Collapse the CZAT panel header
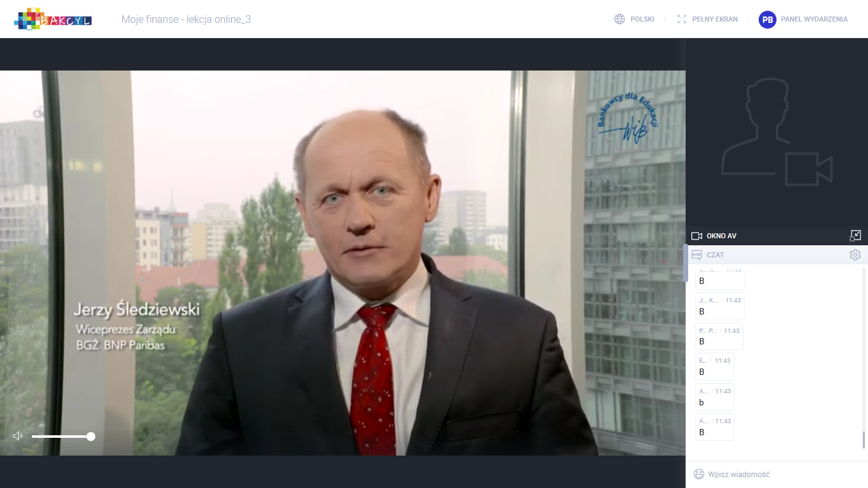 click(x=776, y=255)
